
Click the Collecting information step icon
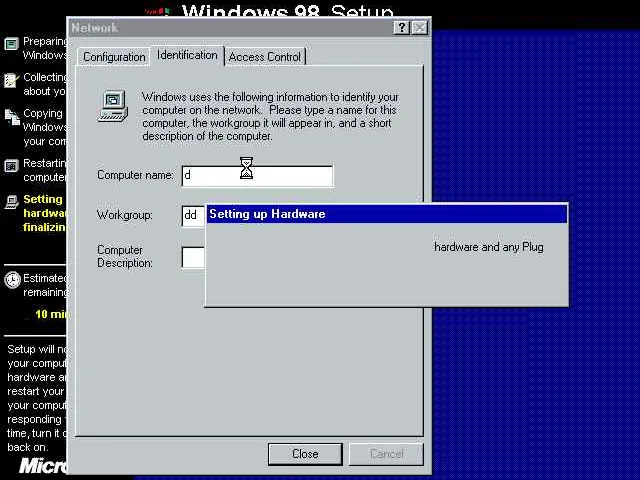click(x=11, y=80)
